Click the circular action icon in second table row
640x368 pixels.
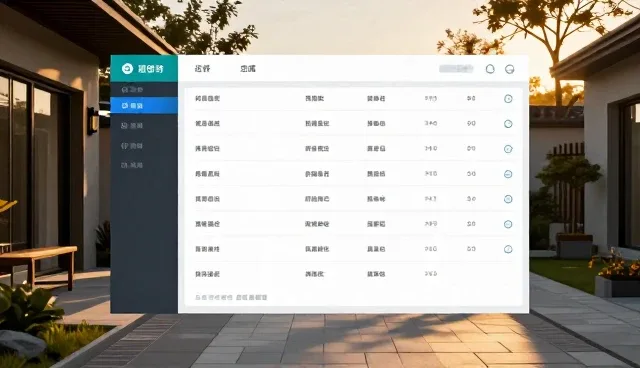(508, 124)
